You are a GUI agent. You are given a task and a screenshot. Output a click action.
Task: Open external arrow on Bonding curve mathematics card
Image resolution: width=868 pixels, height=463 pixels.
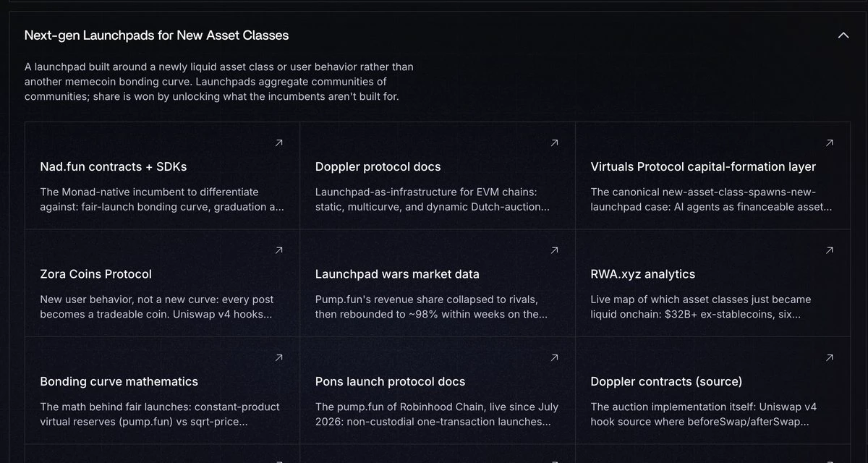coord(279,357)
